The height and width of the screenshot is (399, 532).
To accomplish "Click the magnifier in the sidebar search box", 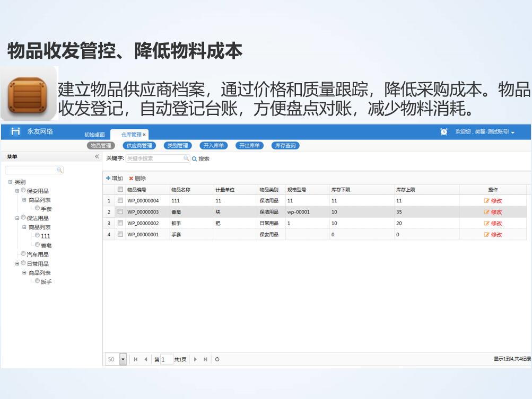I will pos(59,170).
